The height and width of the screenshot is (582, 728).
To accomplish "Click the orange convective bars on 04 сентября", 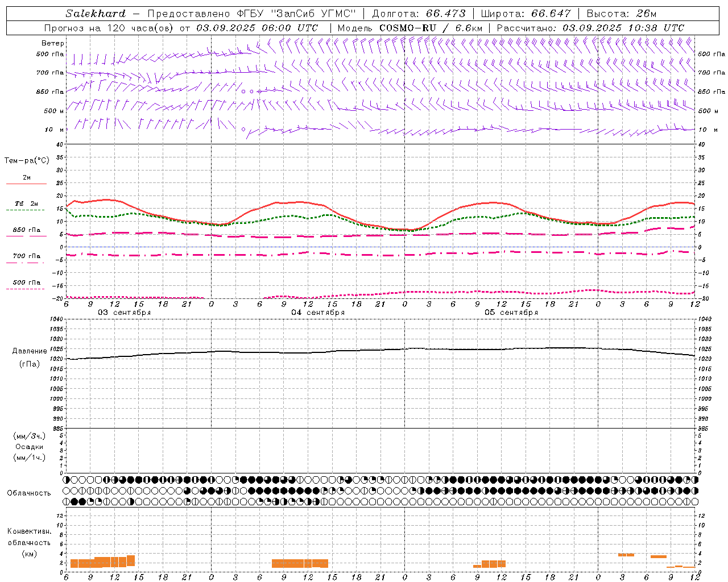I will [300, 563].
